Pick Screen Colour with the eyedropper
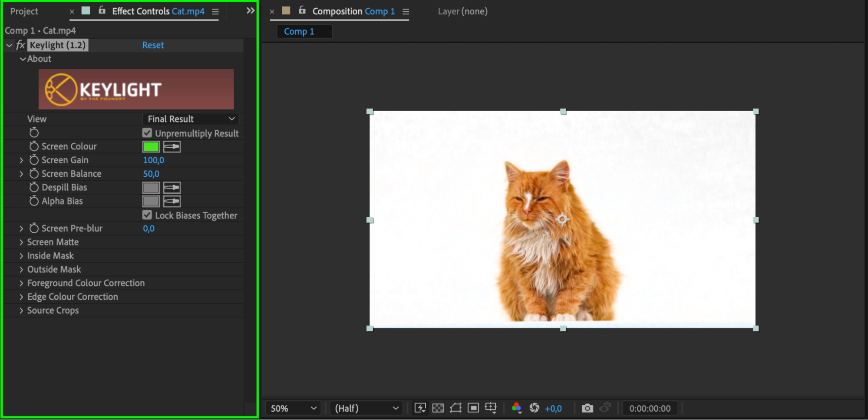The height and width of the screenshot is (420, 868). tap(172, 147)
